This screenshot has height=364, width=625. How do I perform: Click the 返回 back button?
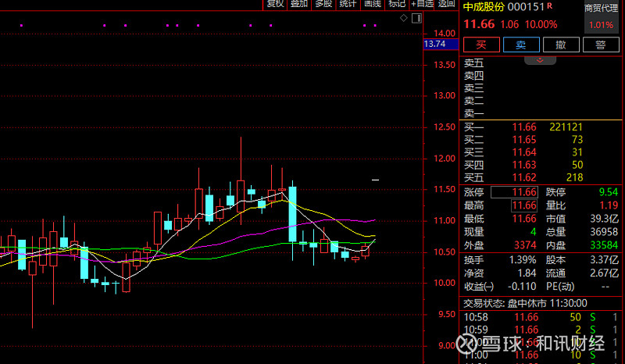(x=446, y=4)
